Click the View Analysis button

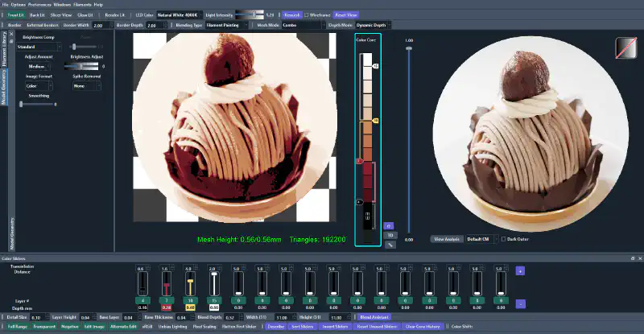point(447,239)
